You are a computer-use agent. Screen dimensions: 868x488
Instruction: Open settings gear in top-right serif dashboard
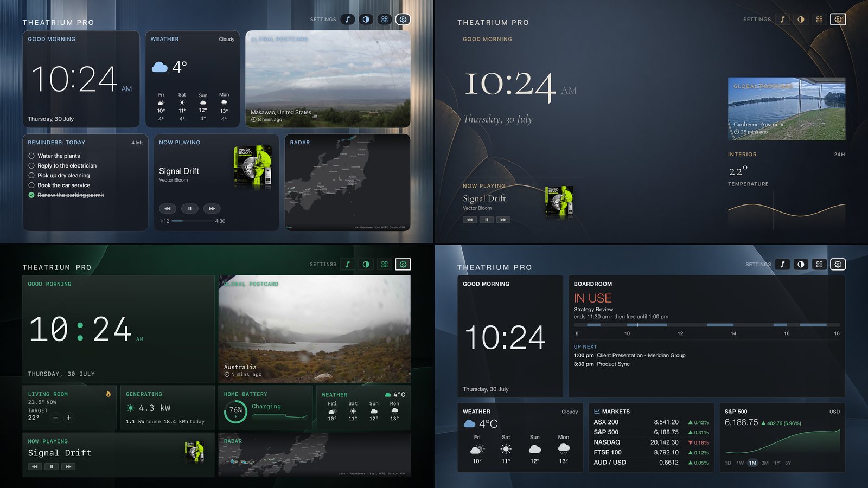point(838,20)
